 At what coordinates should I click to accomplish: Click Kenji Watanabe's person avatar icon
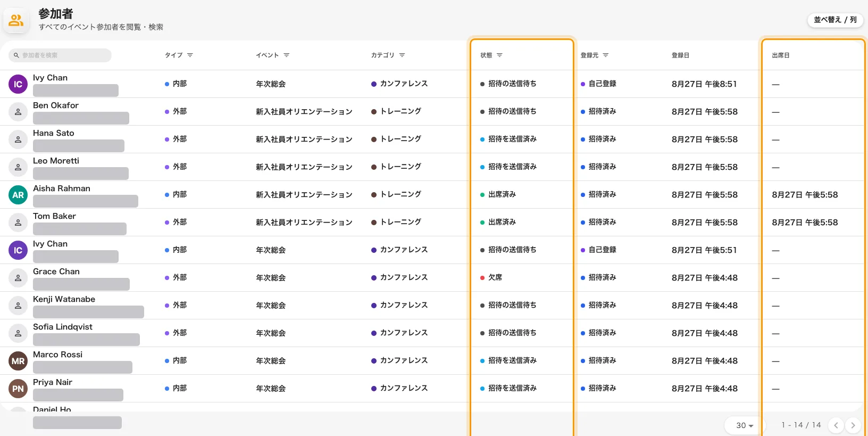18,306
